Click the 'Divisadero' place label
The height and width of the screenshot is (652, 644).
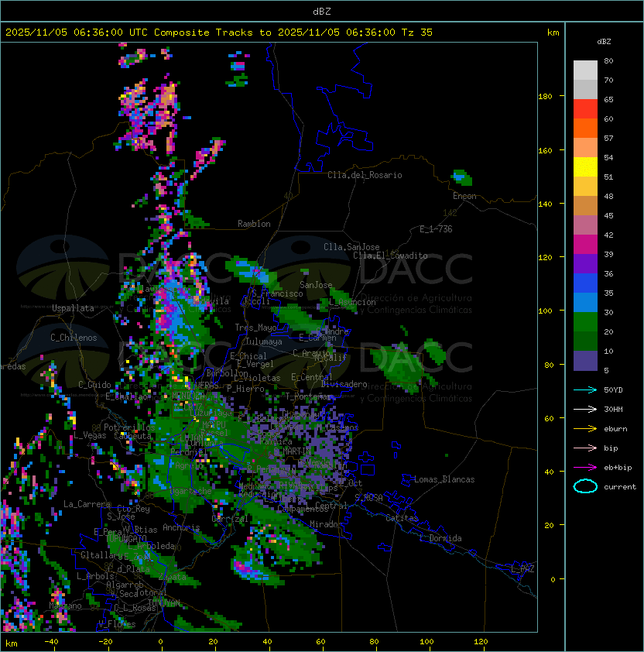coord(344,384)
